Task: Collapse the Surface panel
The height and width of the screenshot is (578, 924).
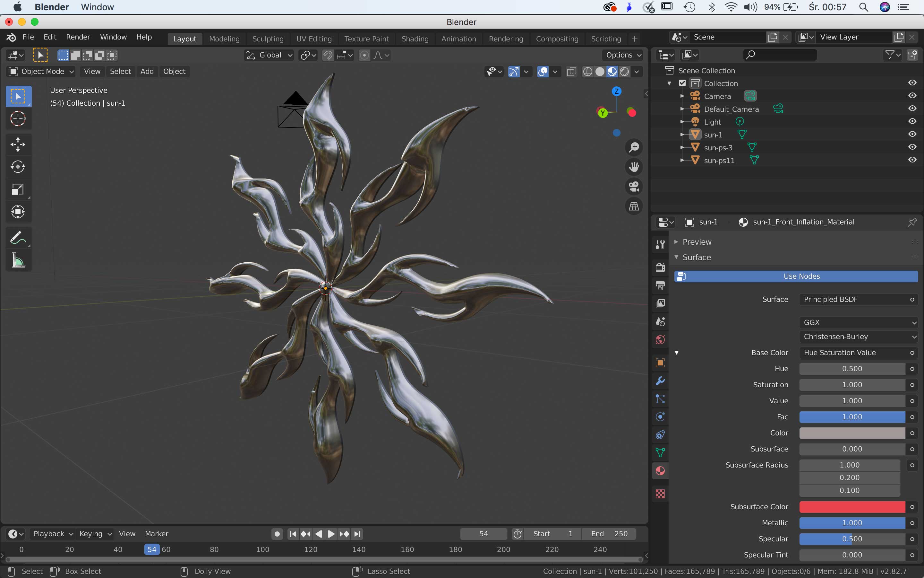Action: pyautogui.click(x=676, y=257)
